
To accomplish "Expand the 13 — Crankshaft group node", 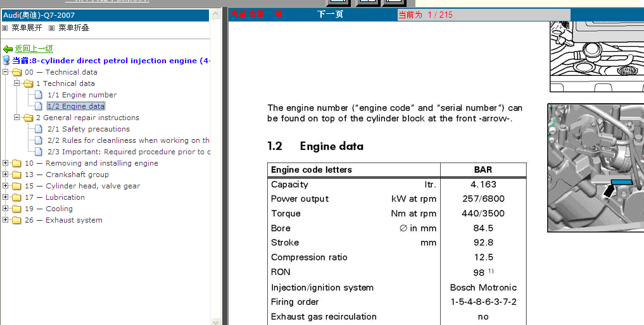I will coord(5,175).
